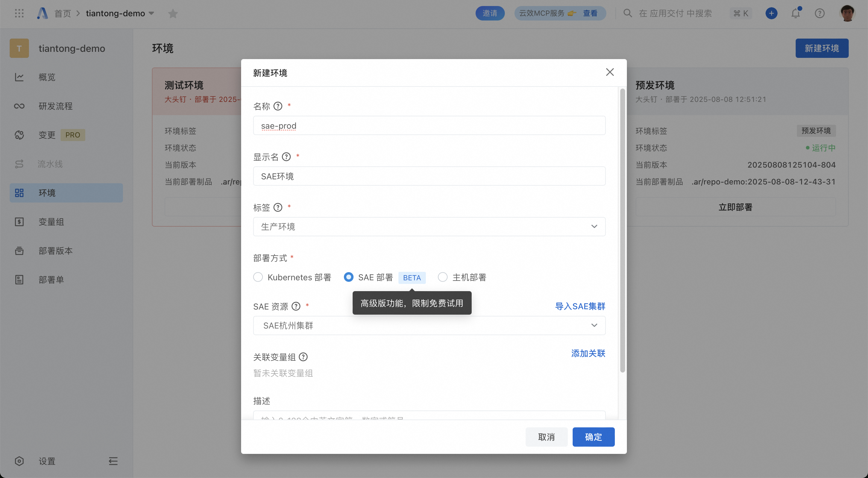Open the SAE杭州集群 resource dropdown
868x478 pixels.
click(429, 325)
